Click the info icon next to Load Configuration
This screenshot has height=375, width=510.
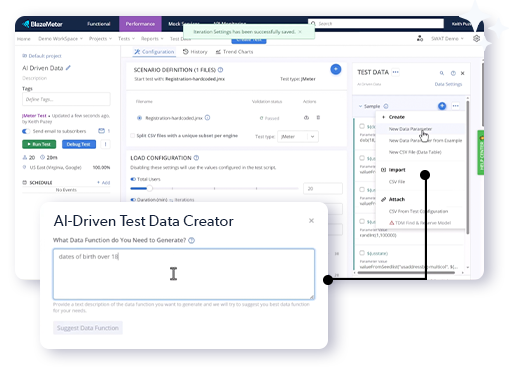(196, 158)
